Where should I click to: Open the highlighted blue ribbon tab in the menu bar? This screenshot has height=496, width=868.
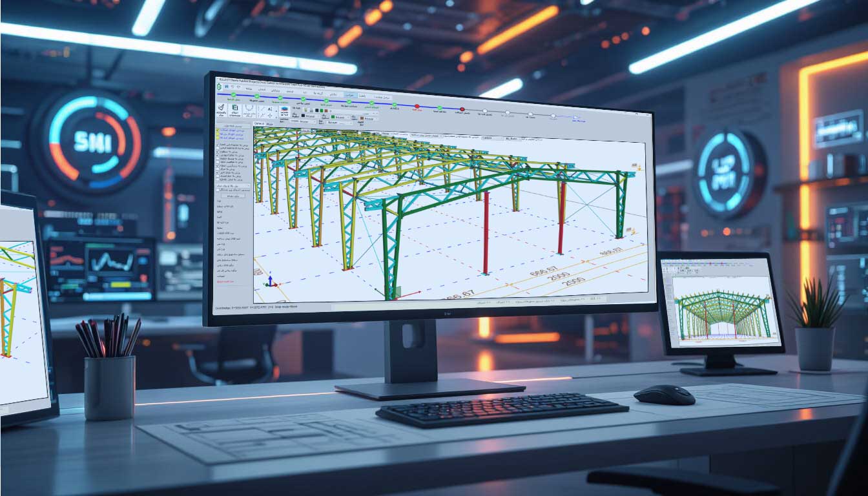coord(349,95)
